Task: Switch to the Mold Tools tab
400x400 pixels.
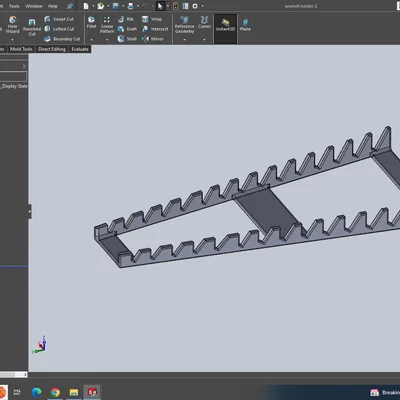Action: click(21, 49)
